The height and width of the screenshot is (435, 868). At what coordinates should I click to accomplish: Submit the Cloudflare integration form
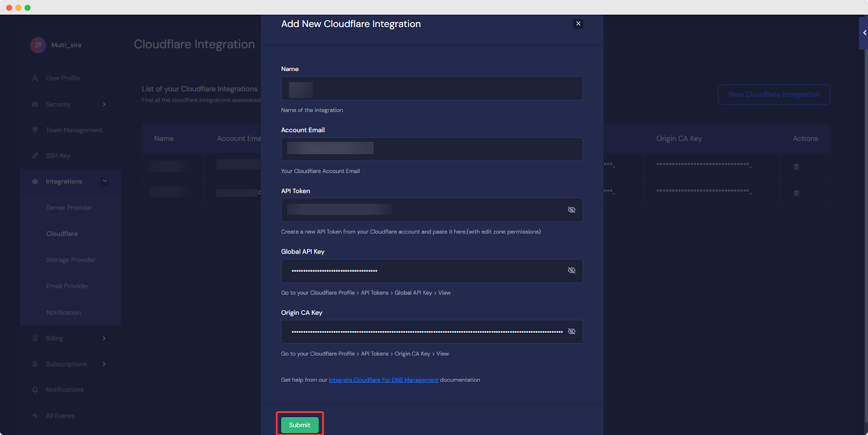click(299, 425)
